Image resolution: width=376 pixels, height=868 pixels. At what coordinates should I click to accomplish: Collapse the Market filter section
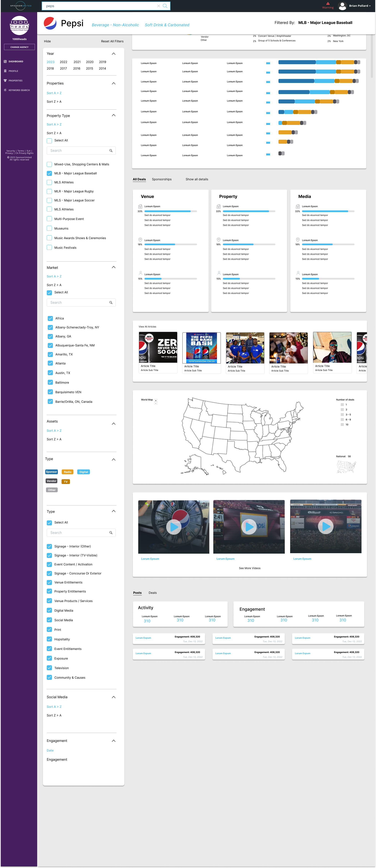[113, 267]
